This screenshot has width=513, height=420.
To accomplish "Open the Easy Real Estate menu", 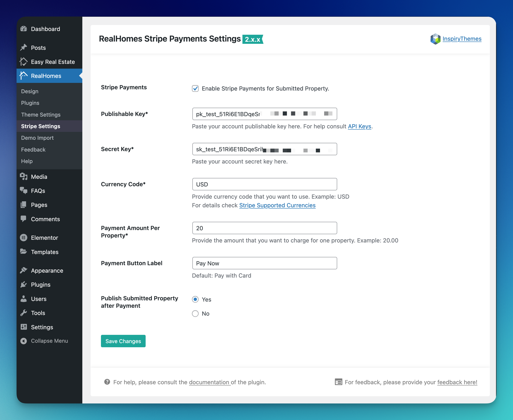I will pyautogui.click(x=49, y=62).
